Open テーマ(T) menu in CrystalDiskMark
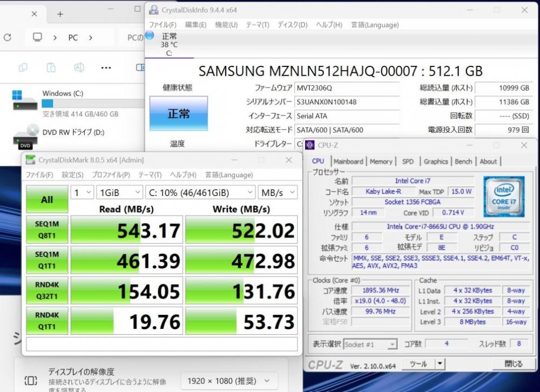 (150, 175)
